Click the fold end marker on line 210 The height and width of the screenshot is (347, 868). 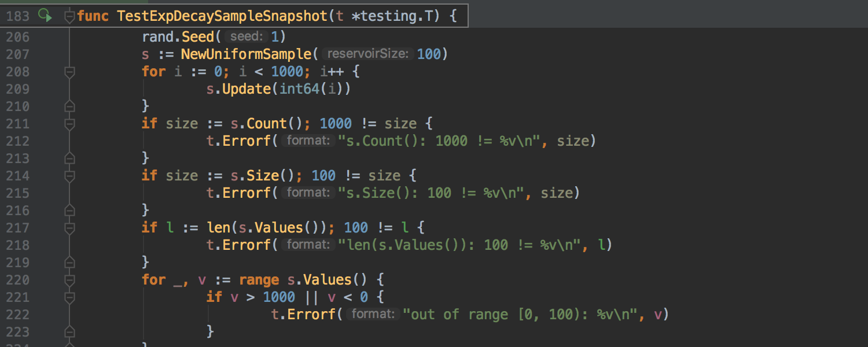69,106
